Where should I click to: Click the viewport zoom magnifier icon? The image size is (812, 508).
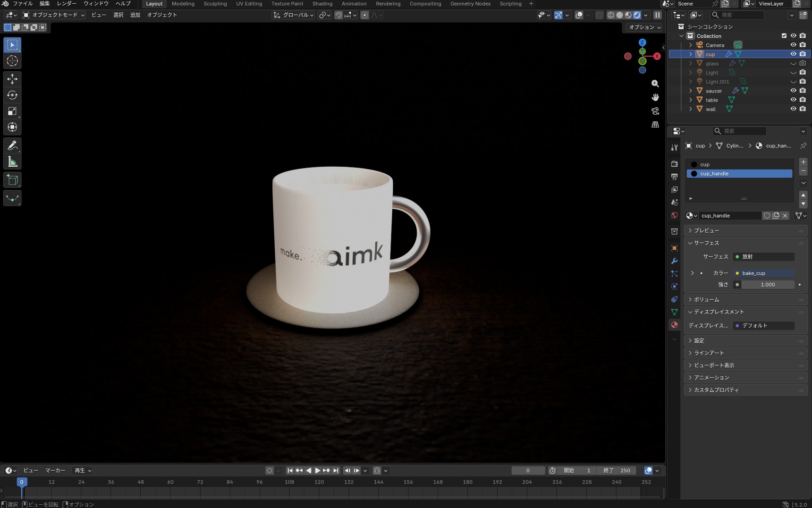point(655,84)
